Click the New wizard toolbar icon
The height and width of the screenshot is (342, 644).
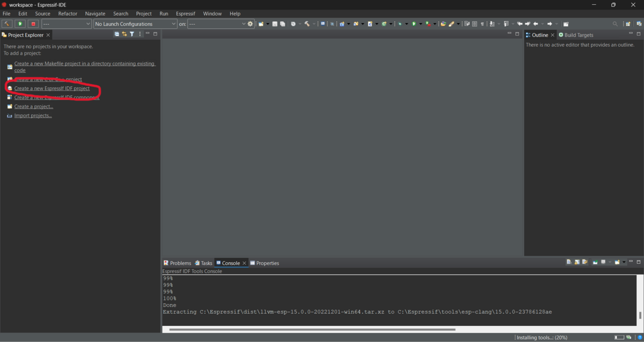(260, 24)
